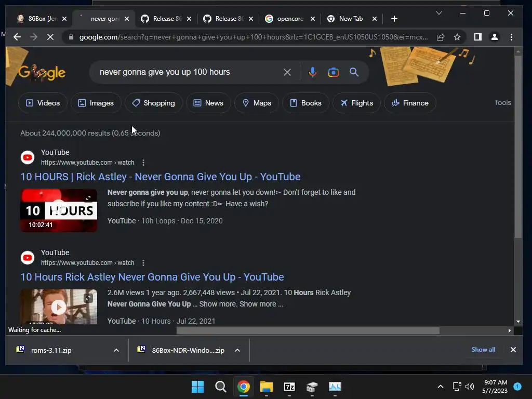Screen dimensions: 532x399
Task: Click the first YouTube favicon
Action: (x=28, y=157)
